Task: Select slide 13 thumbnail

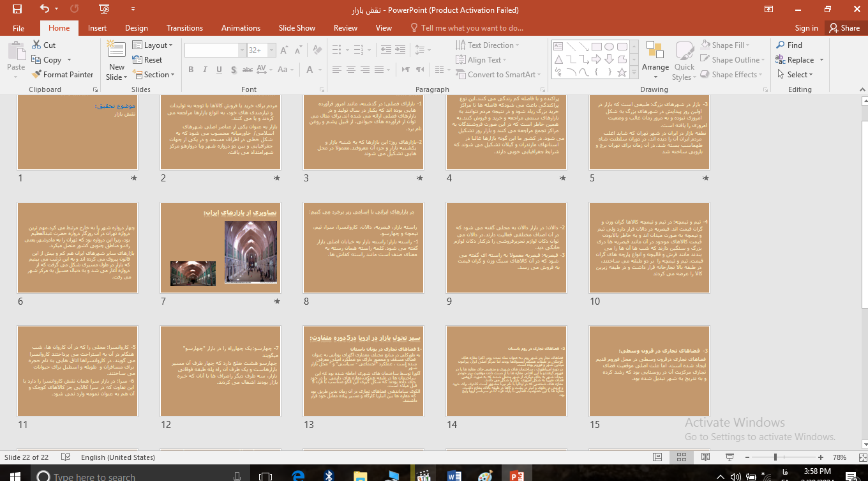Action: click(363, 372)
